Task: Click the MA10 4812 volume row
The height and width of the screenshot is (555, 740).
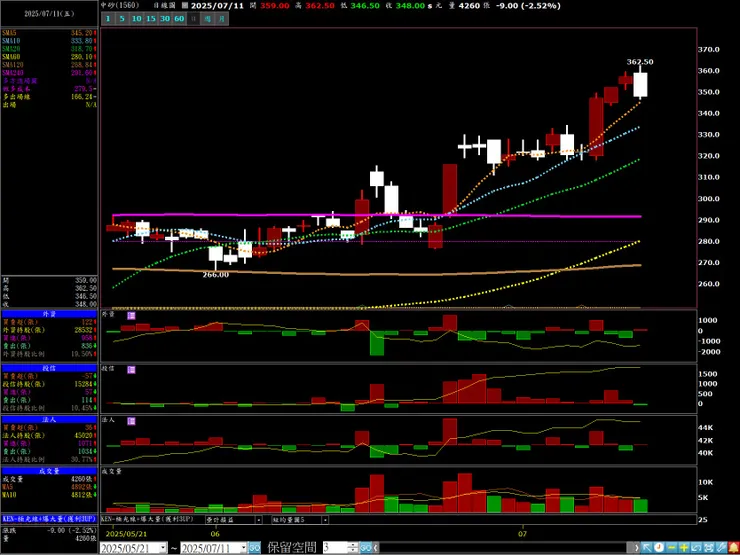Action: (49, 495)
